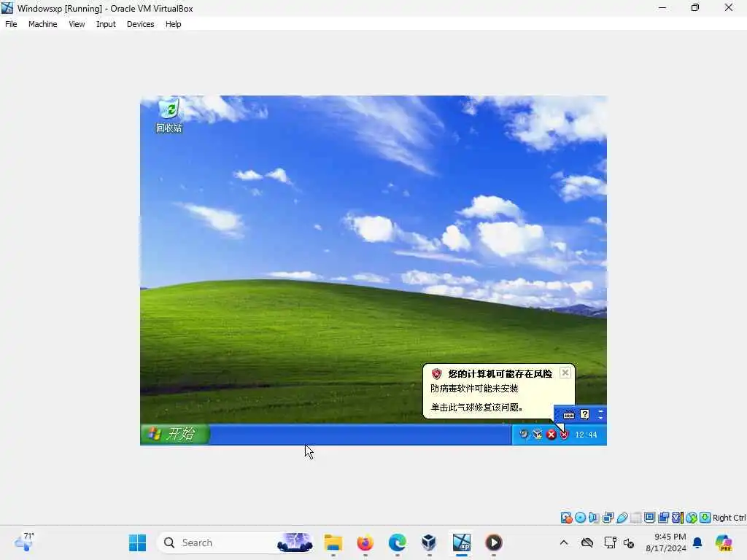The width and height of the screenshot is (747, 560).
Task: Open File Explorer from the taskbar
Action: 333,542
